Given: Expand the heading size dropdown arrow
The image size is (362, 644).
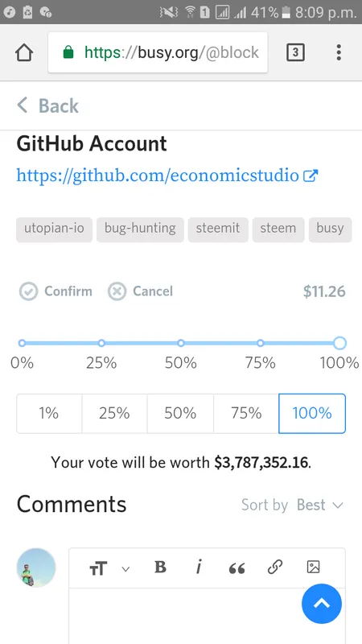Looking at the screenshot, I should (125, 569).
